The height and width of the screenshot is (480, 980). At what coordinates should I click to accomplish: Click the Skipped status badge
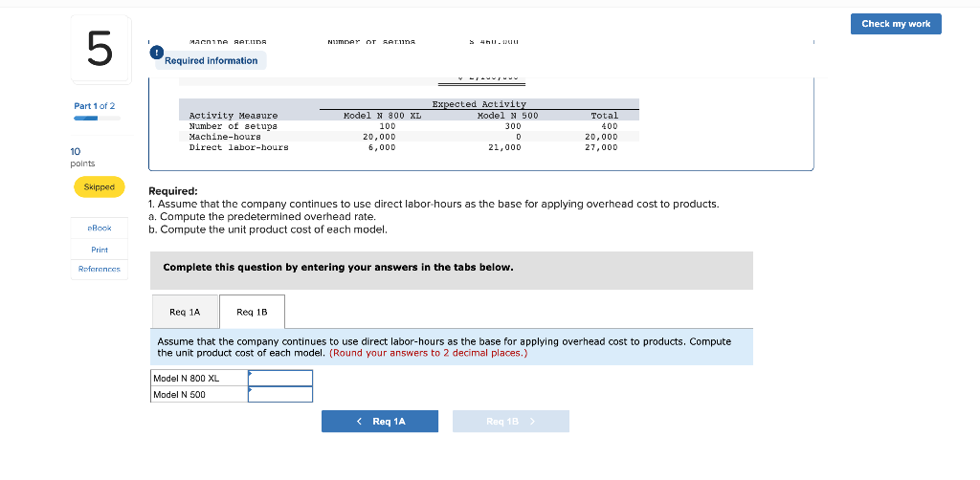tap(100, 186)
